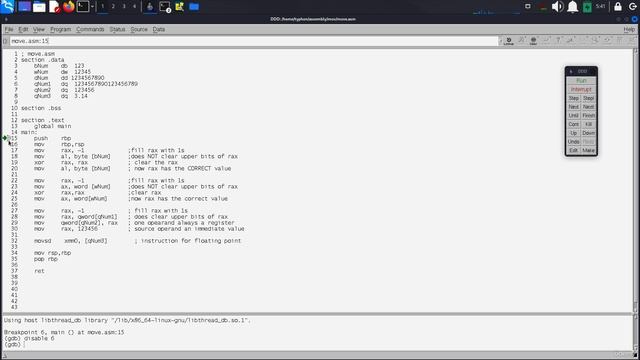Click the argument field showing move.asm:15
The height and width of the screenshot is (360, 640).
click(x=253, y=41)
